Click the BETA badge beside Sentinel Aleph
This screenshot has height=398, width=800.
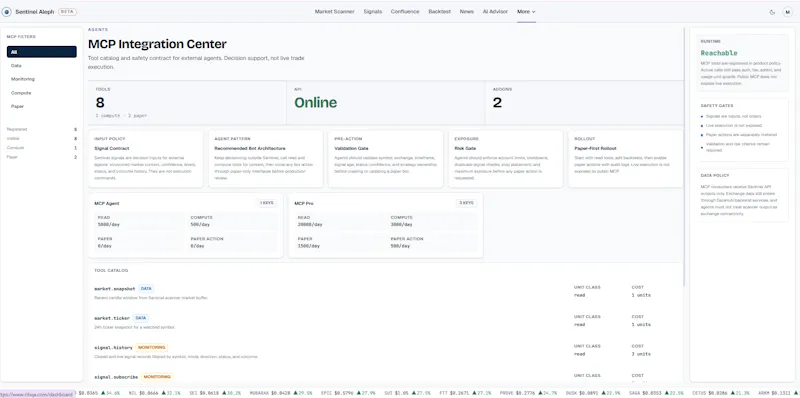[x=67, y=12]
